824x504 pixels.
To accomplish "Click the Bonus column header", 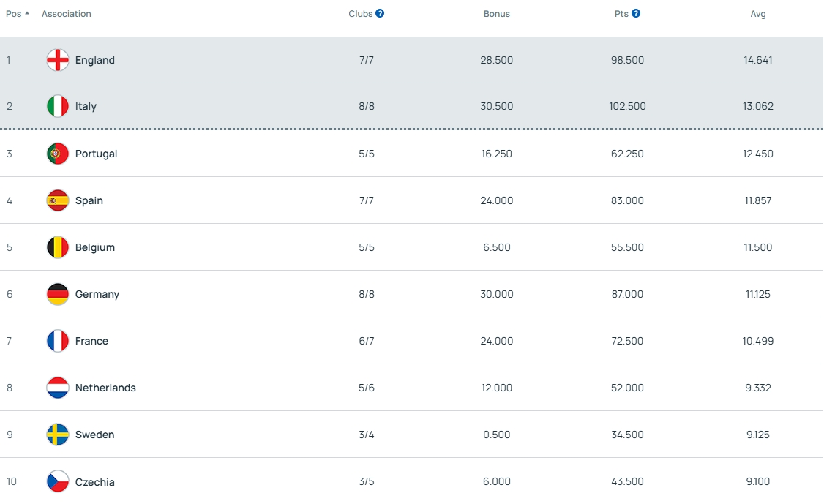I will tap(497, 14).
